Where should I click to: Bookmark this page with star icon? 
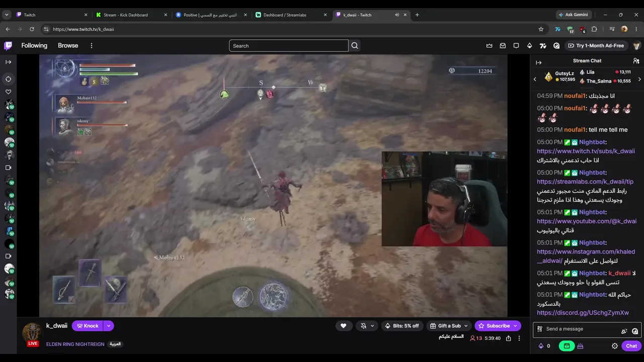tap(541, 29)
